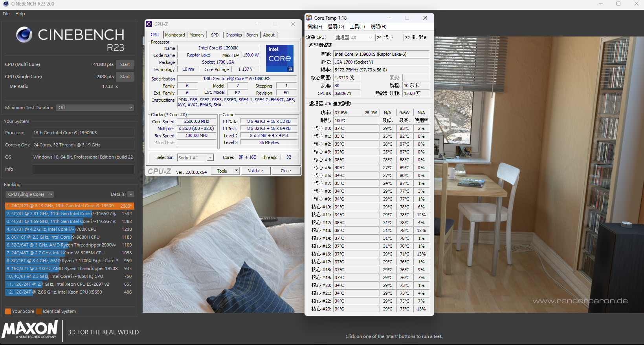Click the Validate button in CPU-Z
Image resolution: width=644 pixels, height=345 pixels.
(x=255, y=171)
